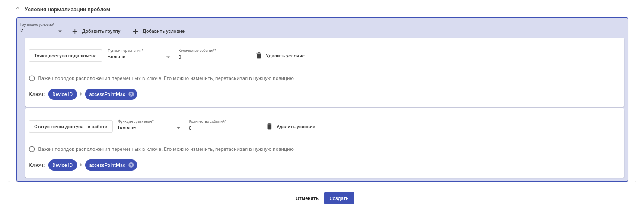Remove accessPointMac from the second key
The width and height of the screenshot is (644, 207).
(x=131, y=165)
